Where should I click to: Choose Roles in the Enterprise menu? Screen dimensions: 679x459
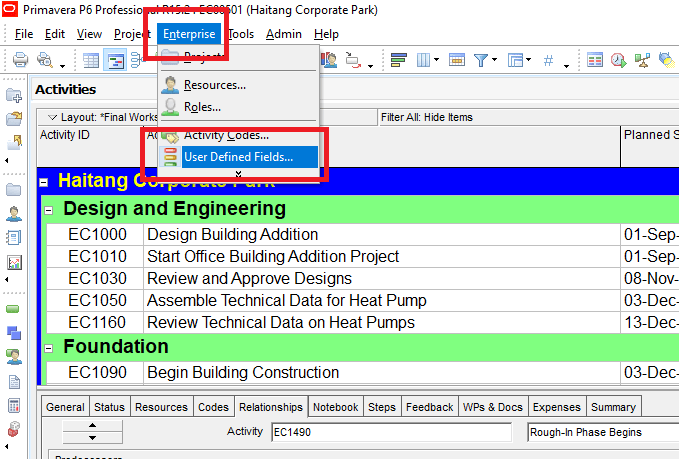coord(239,107)
